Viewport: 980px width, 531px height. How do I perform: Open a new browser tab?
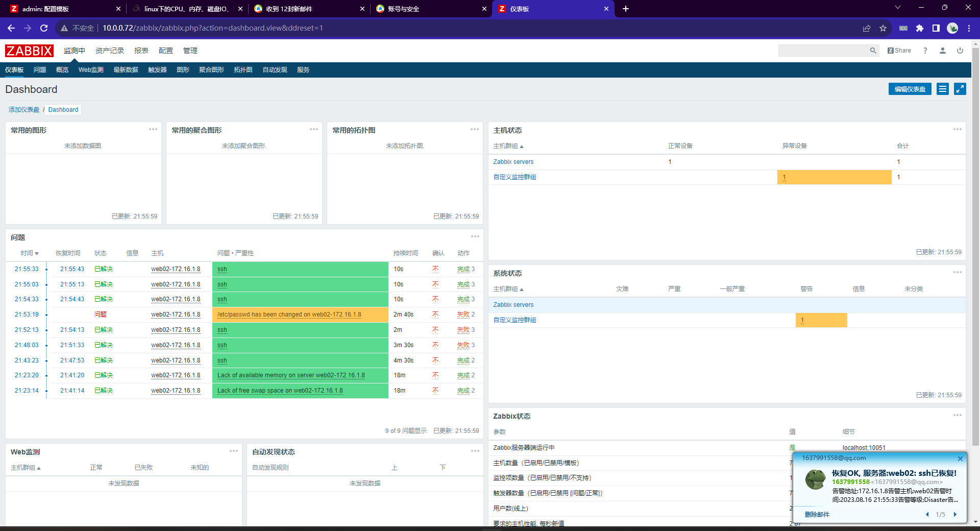(626, 9)
